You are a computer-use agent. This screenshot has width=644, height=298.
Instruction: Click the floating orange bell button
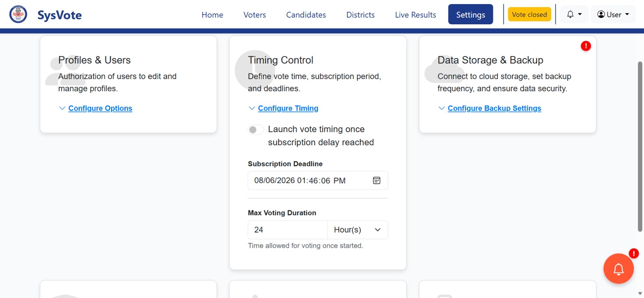pyautogui.click(x=618, y=268)
